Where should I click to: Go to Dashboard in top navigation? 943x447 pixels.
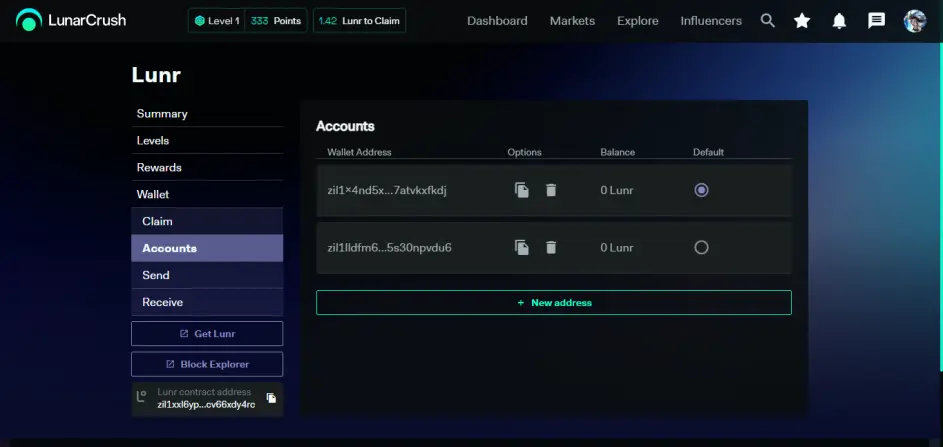pyautogui.click(x=497, y=21)
